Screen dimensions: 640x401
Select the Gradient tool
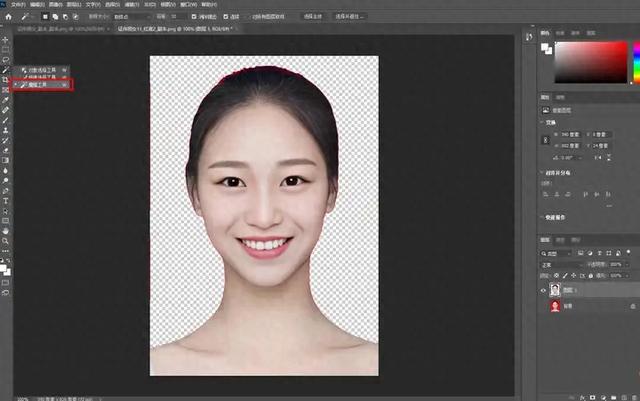[5, 160]
